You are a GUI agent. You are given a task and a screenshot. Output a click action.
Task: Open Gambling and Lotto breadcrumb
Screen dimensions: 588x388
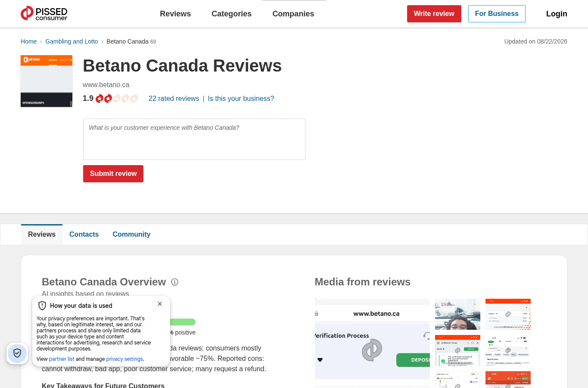coord(72,41)
